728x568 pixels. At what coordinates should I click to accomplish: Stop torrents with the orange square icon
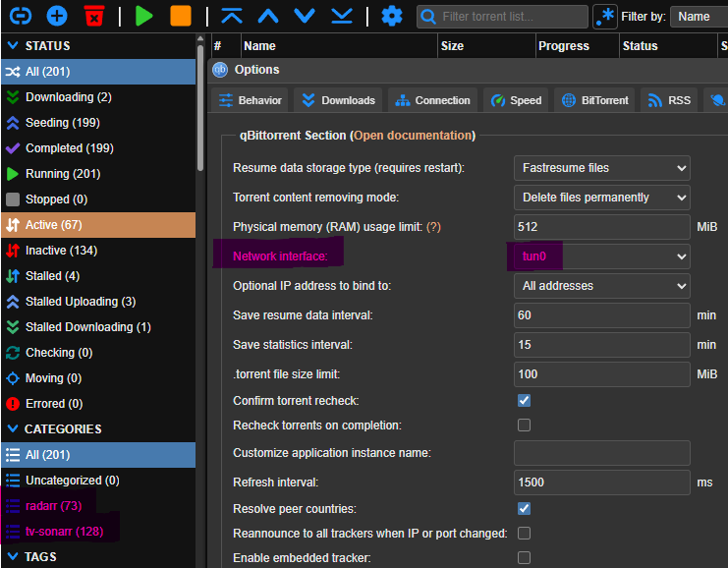coord(181,16)
